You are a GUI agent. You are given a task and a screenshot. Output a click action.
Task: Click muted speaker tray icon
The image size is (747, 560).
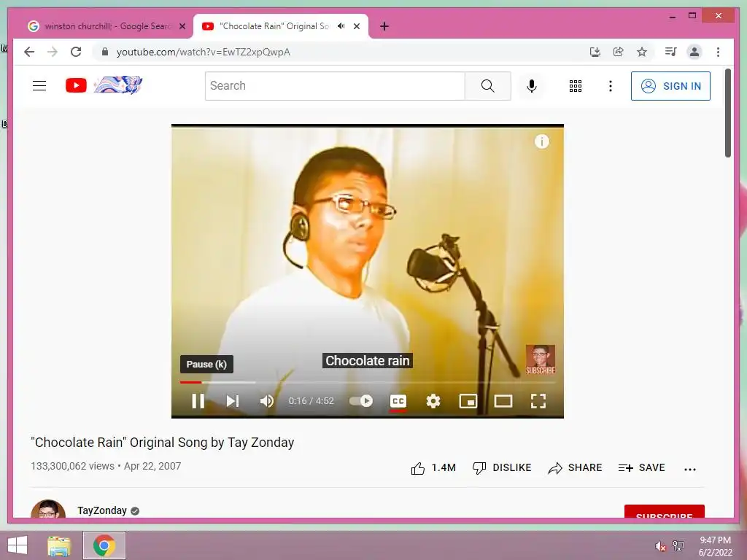tap(660, 546)
